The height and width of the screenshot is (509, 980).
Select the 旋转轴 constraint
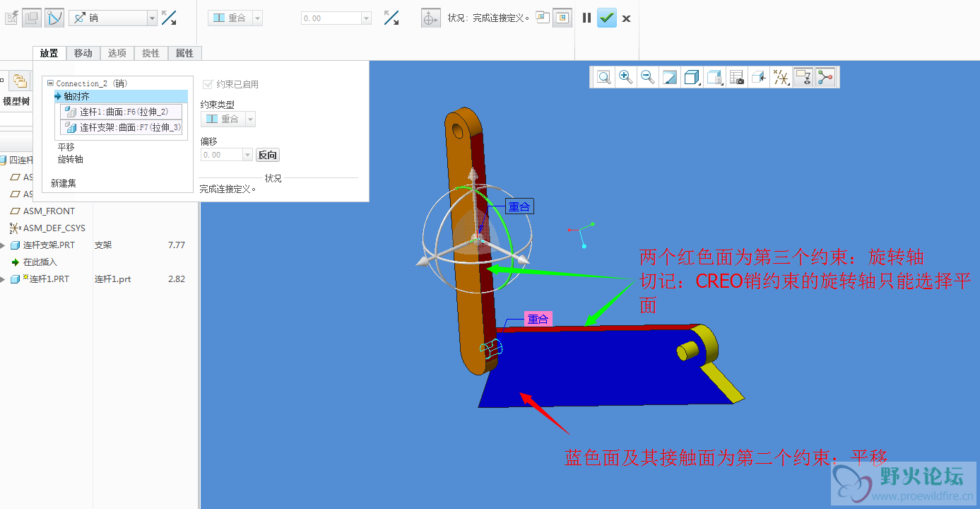pos(71,159)
